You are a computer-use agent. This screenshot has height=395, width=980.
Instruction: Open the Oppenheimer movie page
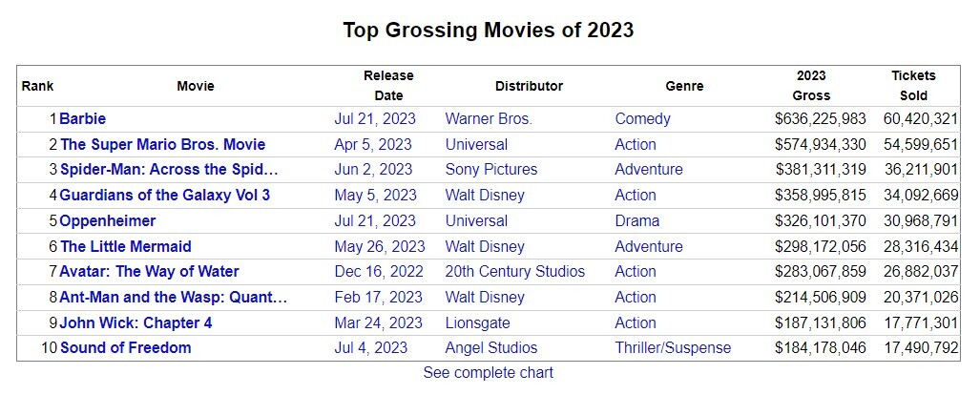pos(108,221)
